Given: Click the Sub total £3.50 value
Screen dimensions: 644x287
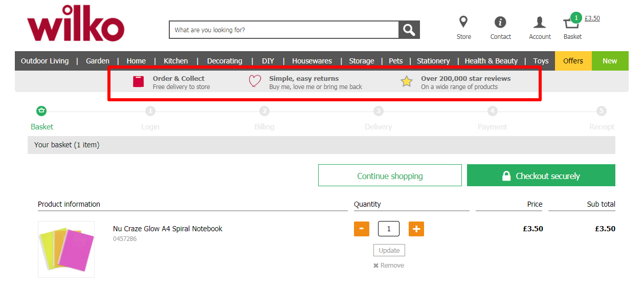Looking at the screenshot, I should coord(605,229).
